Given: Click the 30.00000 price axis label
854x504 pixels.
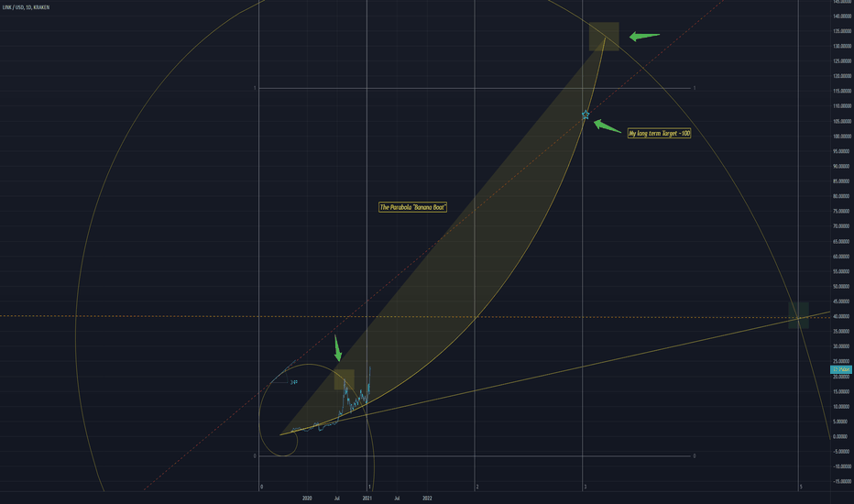Looking at the screenshot, I should [x=842, y=346].
